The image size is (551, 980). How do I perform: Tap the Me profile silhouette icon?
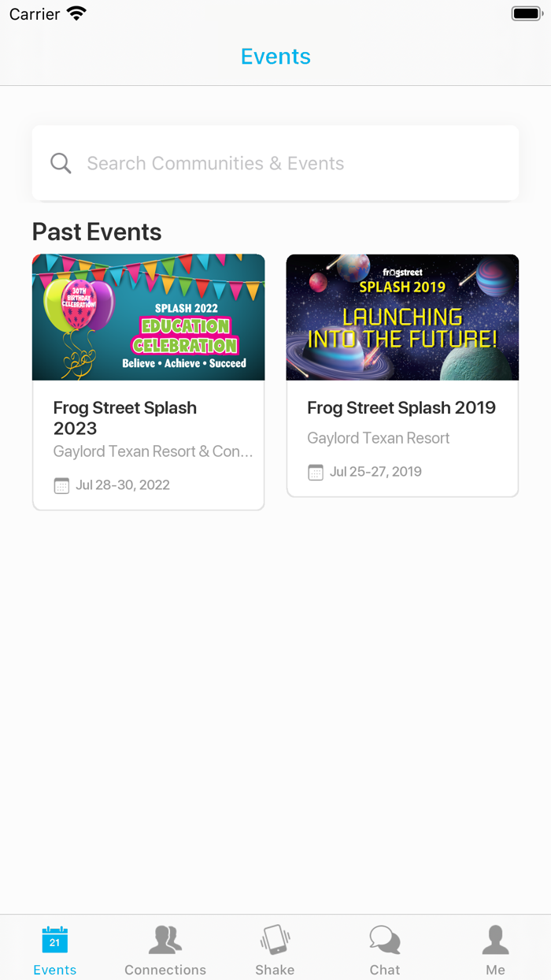[495, 937]
